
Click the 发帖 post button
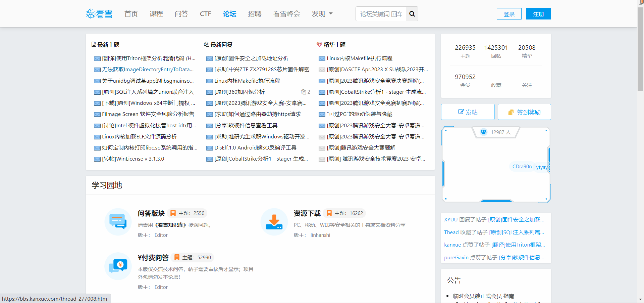point(468,112)
